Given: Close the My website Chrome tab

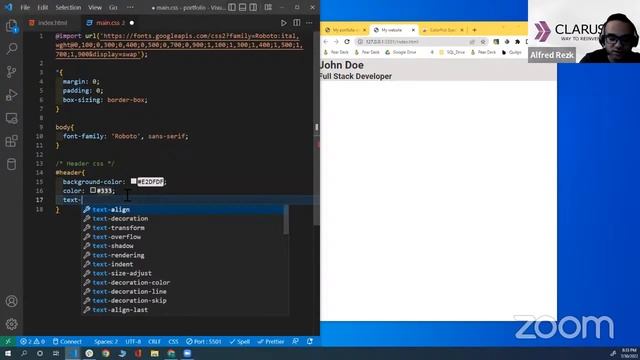Looking at the screenshot, I should 413,30.
